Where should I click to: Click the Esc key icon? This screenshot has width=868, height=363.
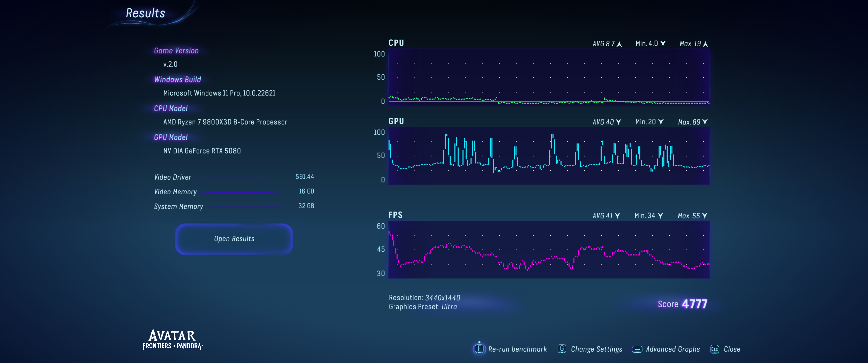pos(714,349)
